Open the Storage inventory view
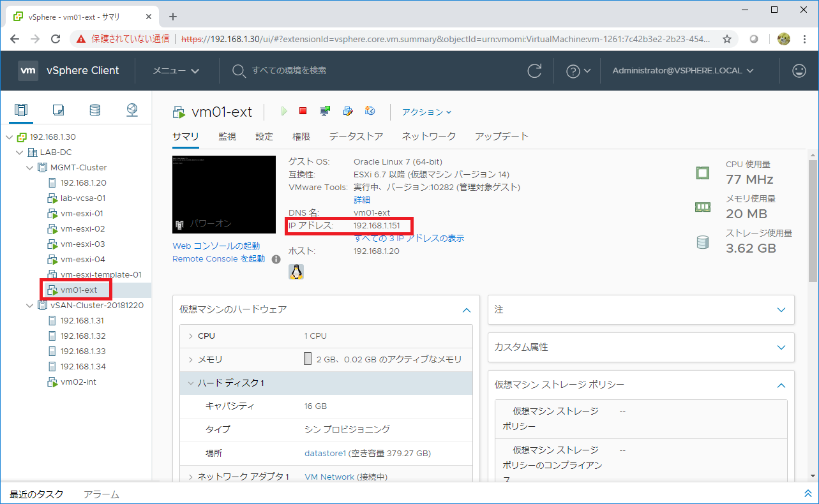819x504 pixels. tap(94, 110)
